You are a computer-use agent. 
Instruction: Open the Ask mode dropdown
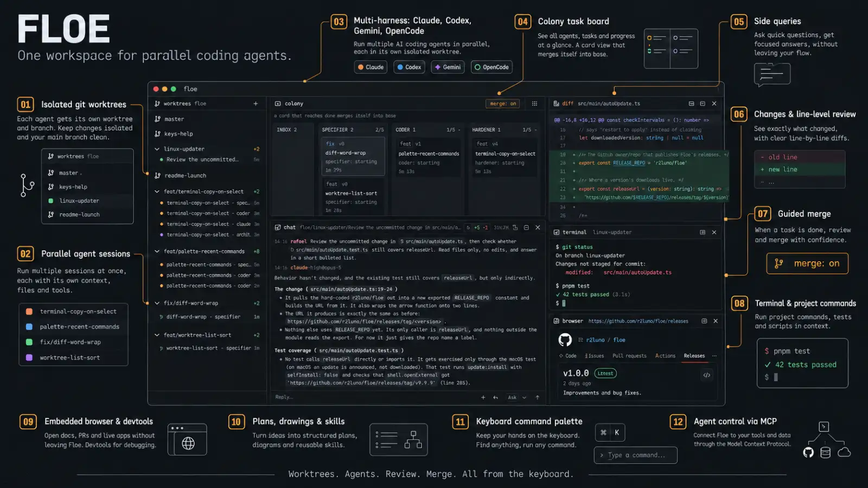(x=516, y=397)
